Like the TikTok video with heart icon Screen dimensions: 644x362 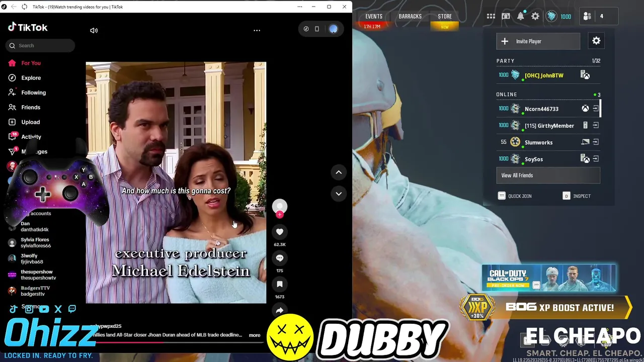[x=280, y=232]
